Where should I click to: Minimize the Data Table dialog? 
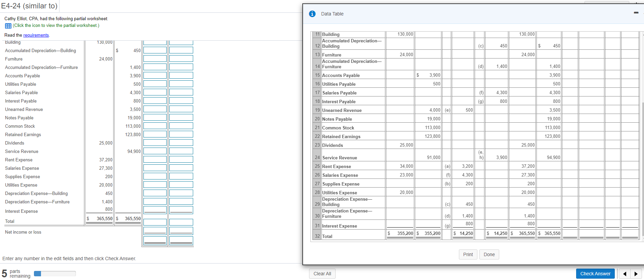point(636,13)
